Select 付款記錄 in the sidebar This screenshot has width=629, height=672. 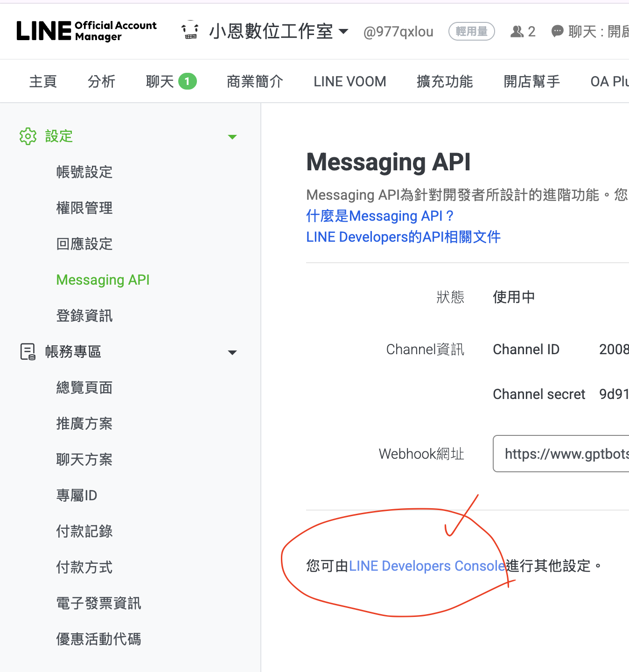pos(84,531)
